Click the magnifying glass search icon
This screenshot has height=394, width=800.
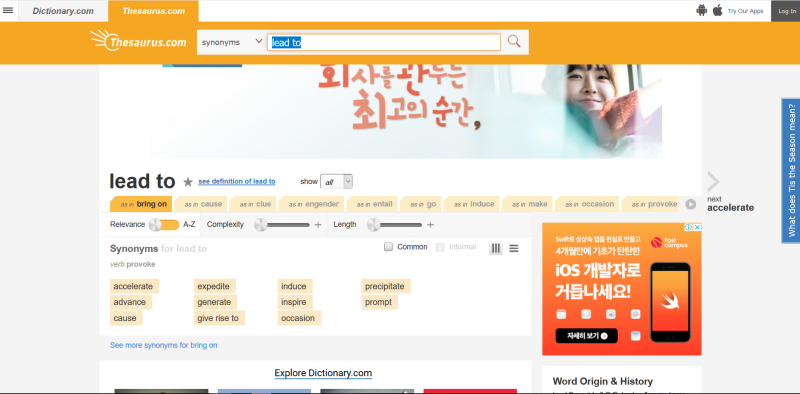tap(514, 42)
